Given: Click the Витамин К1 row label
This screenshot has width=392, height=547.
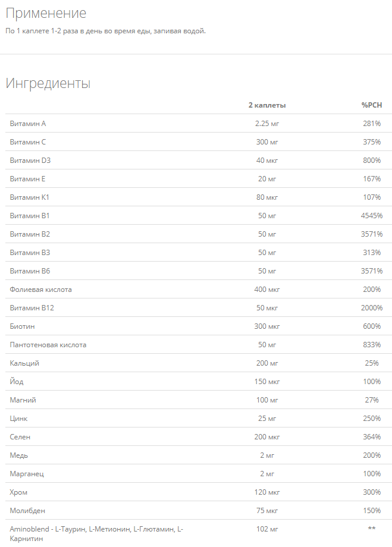Looking at the screenshot, I should pos(29,197).
